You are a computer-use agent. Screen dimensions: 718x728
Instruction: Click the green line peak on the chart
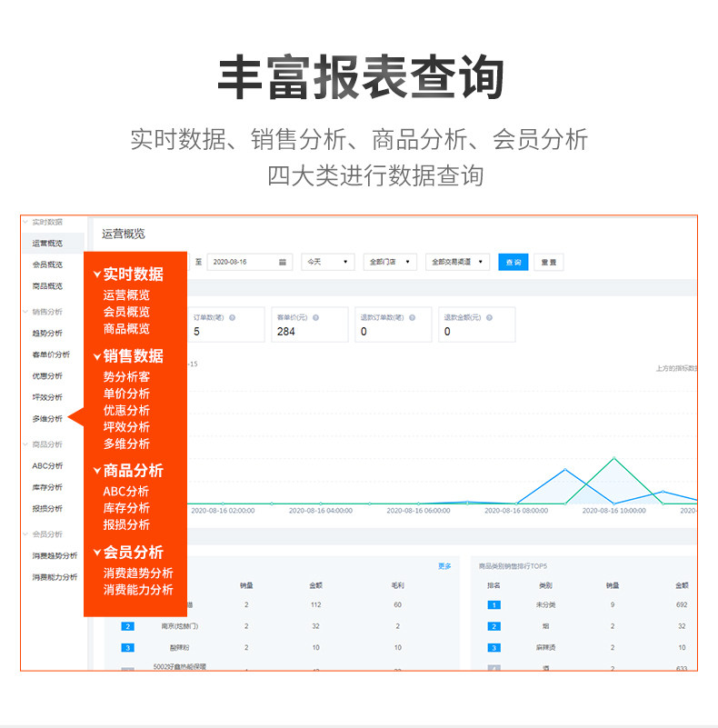pyautogui.click(x=614, y=458)
